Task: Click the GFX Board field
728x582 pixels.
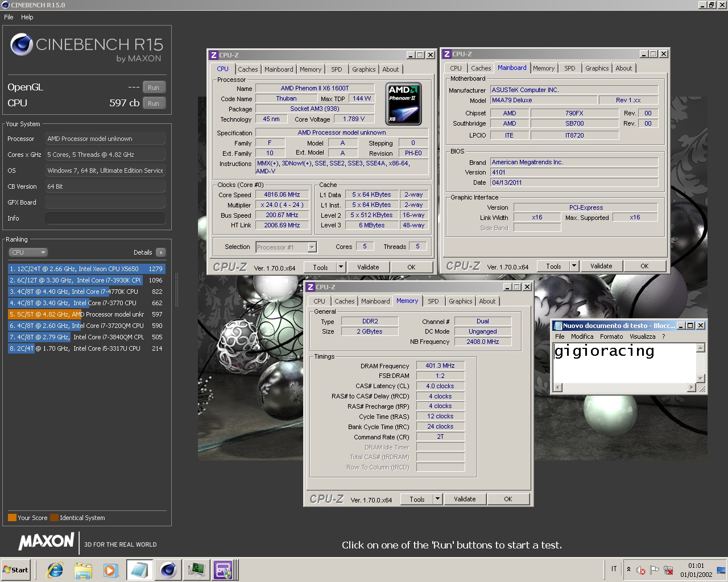Action: click(x=105, y=202)
